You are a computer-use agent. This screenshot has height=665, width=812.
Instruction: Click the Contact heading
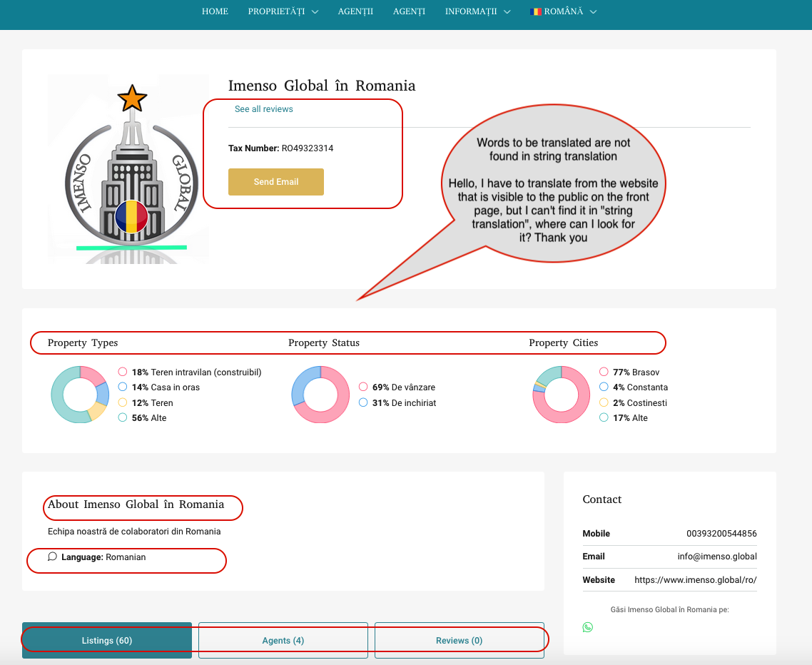click(x=602, y=499)
